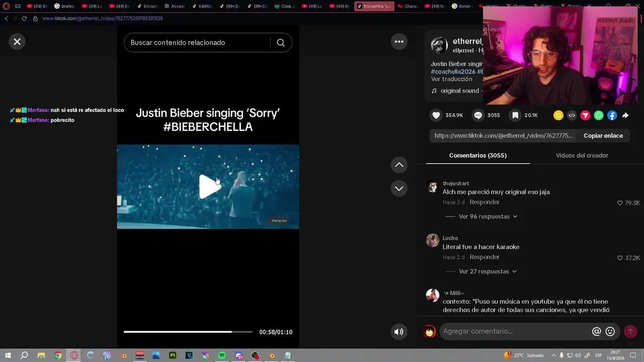Open comments via speech bubble icon
This screenshot has height=362, width=644.
pos(478,115)
